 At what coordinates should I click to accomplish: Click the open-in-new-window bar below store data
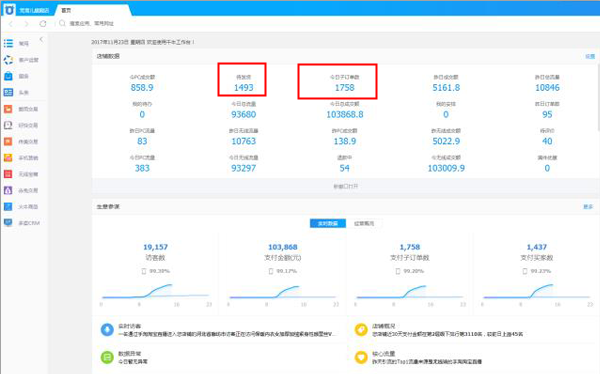coord(345,186)
